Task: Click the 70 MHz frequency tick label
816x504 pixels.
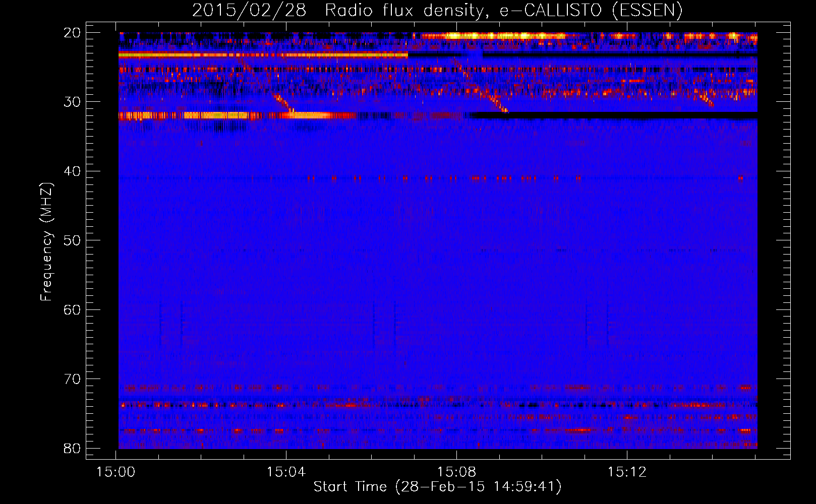Action: coord(72,379)
